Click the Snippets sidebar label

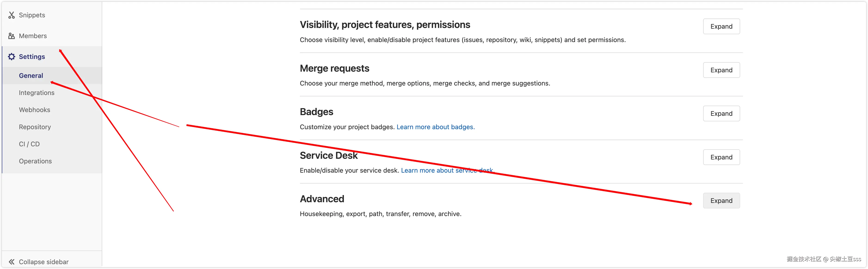(32, 15)
